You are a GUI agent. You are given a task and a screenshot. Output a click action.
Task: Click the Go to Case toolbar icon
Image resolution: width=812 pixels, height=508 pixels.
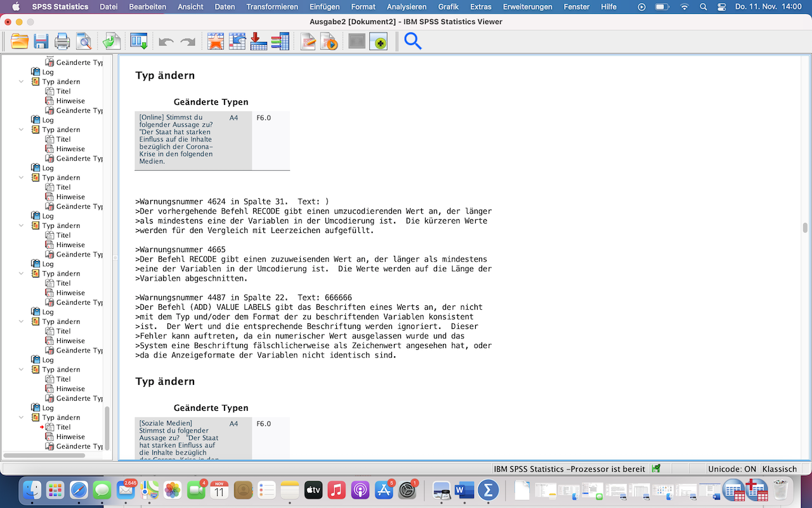coord(237,42)
